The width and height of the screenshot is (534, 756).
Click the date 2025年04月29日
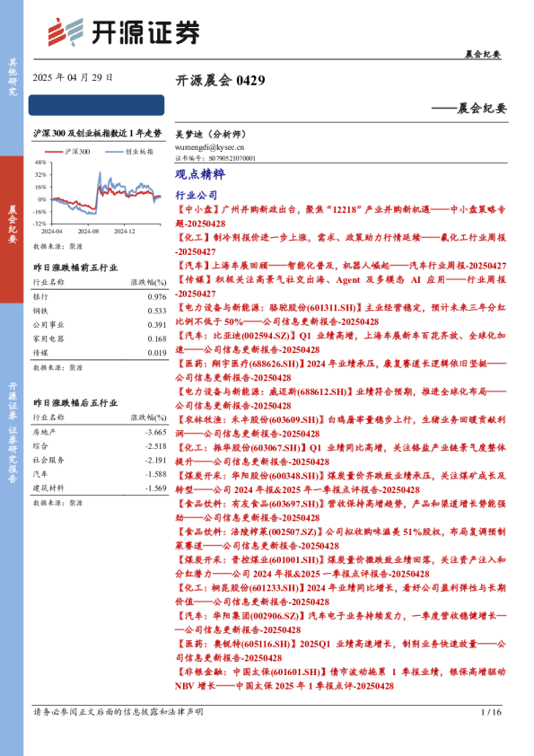[73, 77]
